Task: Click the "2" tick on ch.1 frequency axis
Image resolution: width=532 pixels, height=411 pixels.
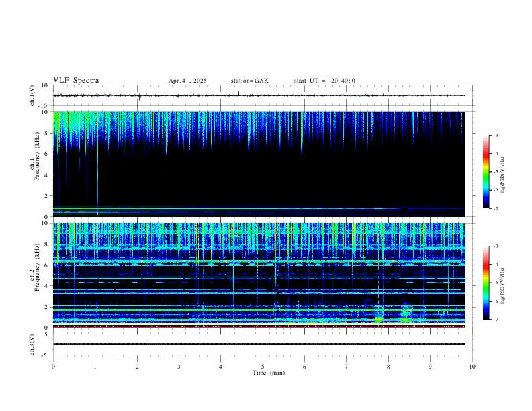Action: tap(47, 196)
